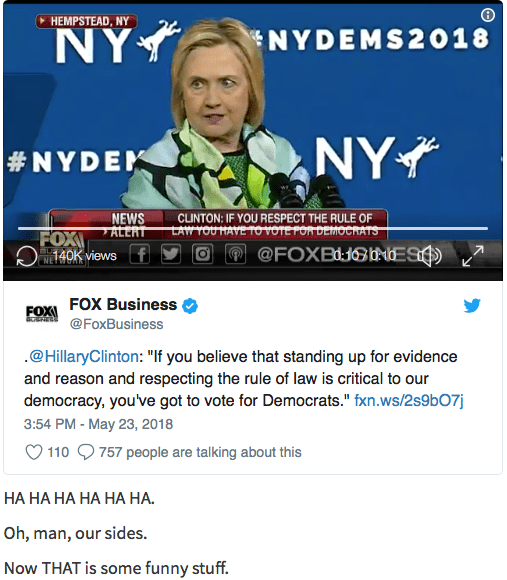Click the 757 people are talking text
Screen dimensions: 507x580
click(200, 452)
